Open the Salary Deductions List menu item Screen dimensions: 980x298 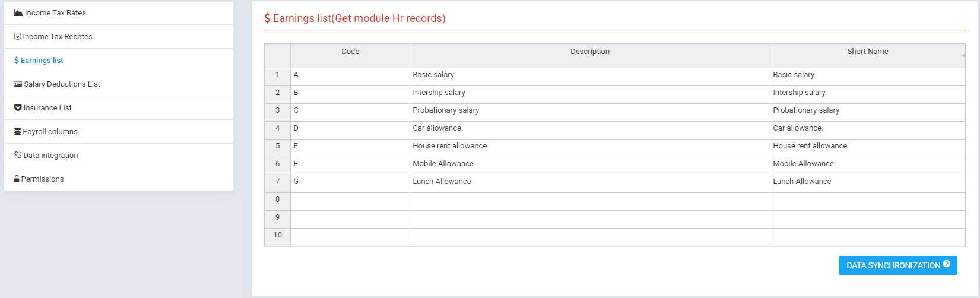click(x=62, y=84)
